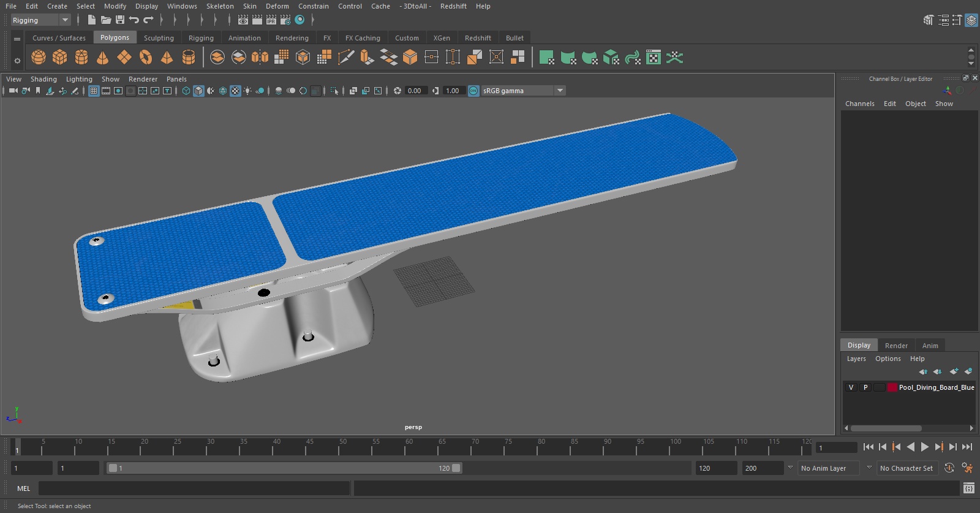The height and width of the screenshot is (513, 980).
Task: Open the layer editor Options menu
Action: coord(888,359)
